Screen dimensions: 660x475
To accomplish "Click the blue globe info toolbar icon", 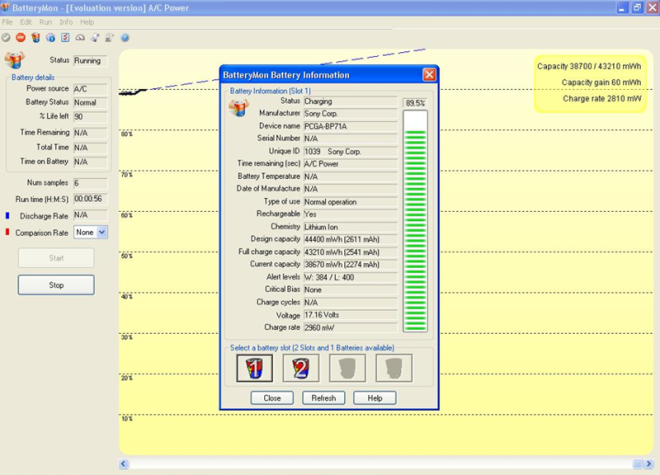I will 51,38.
